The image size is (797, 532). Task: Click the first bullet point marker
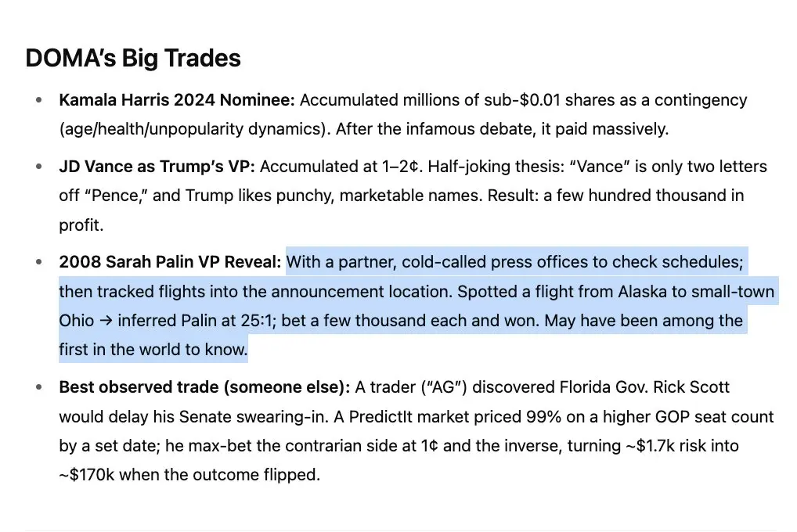[x=39, y=100]
